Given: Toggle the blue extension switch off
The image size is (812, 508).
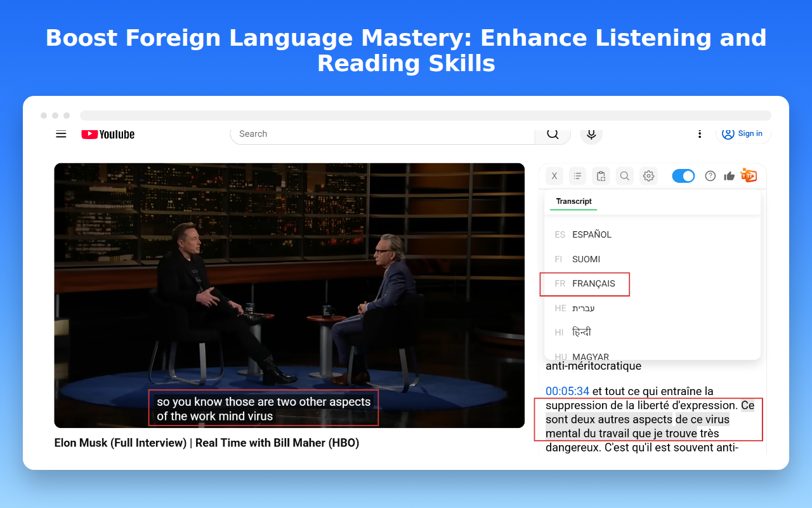Looking at the screenshot, I should [x=683, y=176].
